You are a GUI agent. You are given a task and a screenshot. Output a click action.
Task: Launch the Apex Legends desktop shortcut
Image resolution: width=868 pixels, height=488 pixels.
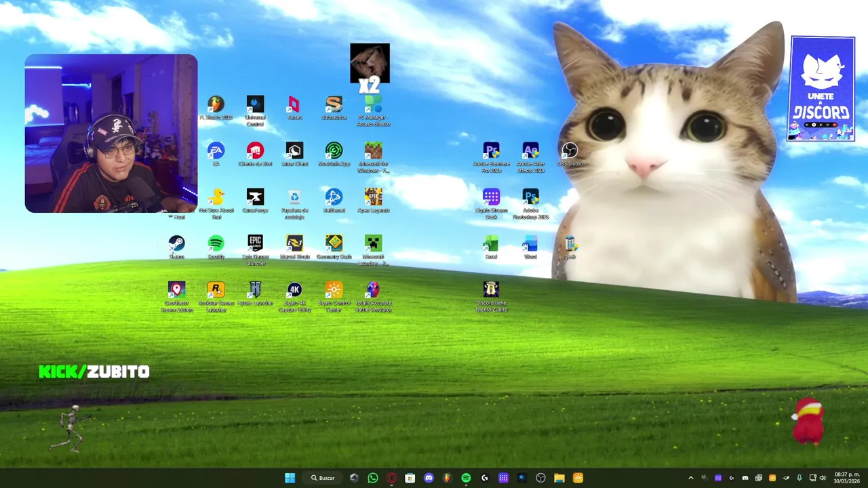[x=373, y=201]
